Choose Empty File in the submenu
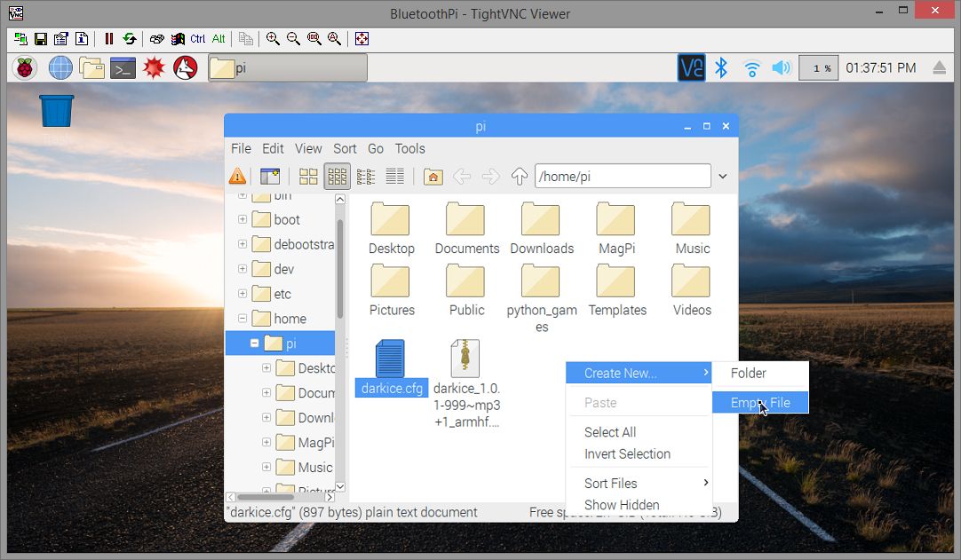 coord(760,403)
